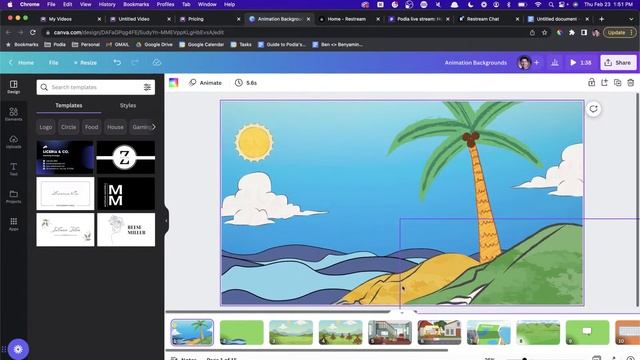Click the Wi-Fi icon in menu bar
640x360 pixels.
[x=538, y=4]
